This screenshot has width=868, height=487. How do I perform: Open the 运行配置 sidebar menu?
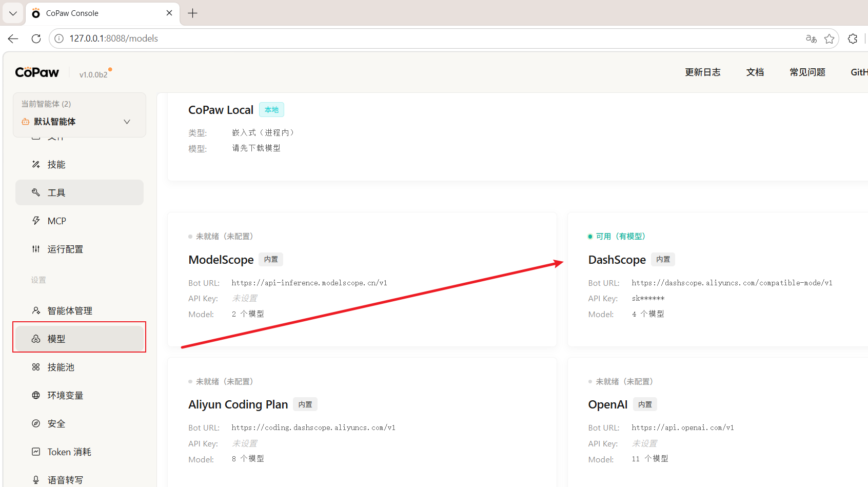point(80,249)
